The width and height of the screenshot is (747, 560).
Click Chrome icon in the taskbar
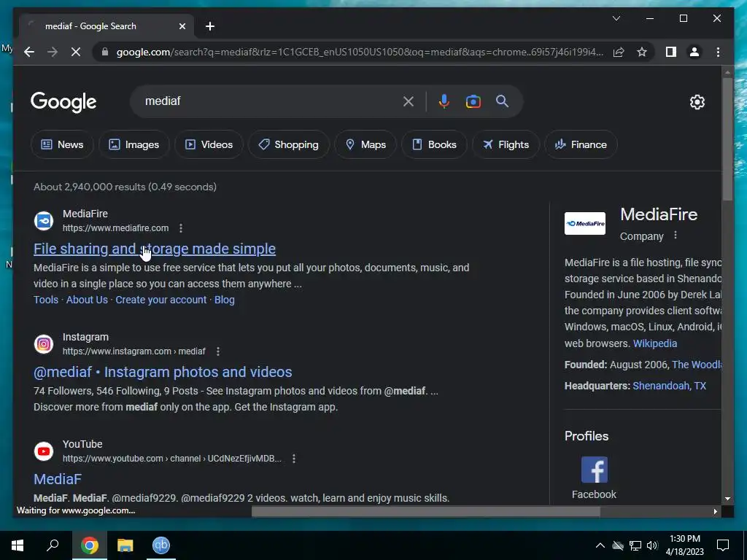tap(89, 545)
